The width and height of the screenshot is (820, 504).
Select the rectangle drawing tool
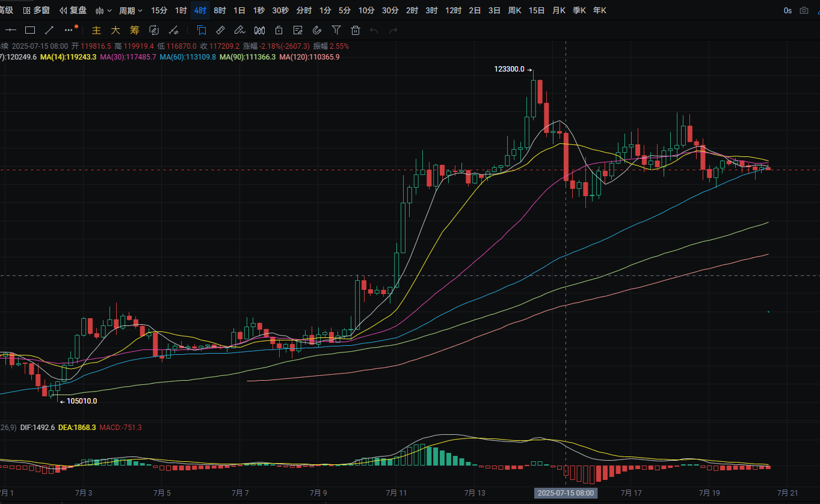tap(30, 30)
